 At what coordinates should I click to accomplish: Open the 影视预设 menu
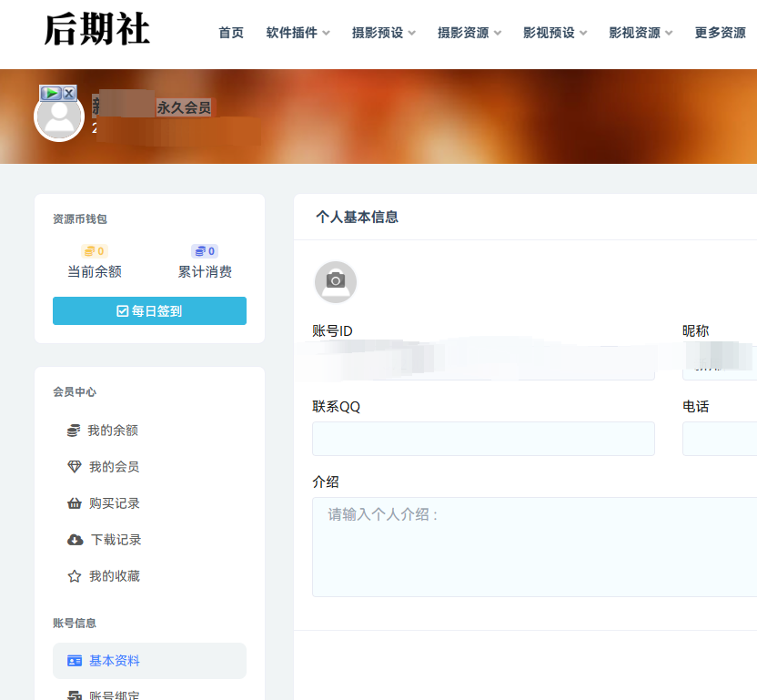tap(549, 33)
